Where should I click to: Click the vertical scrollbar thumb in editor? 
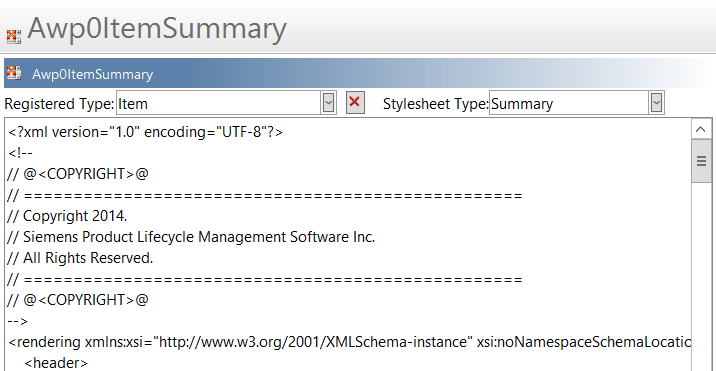coord(701,161)
